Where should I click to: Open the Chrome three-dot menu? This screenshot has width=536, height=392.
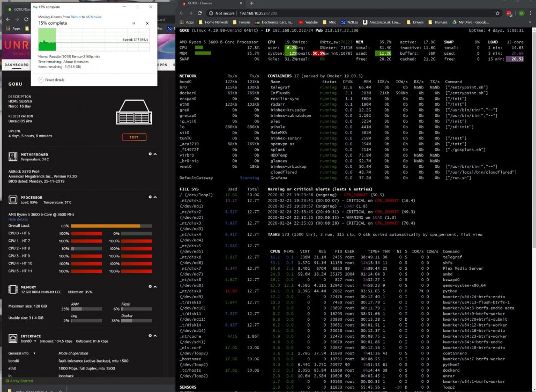pyautogui.click(x=530, y=13)
